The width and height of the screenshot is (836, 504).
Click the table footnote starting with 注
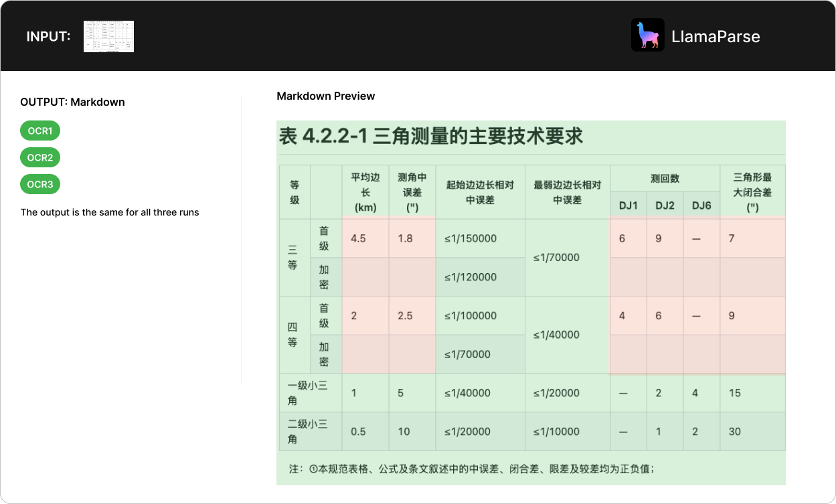point(471,469)
